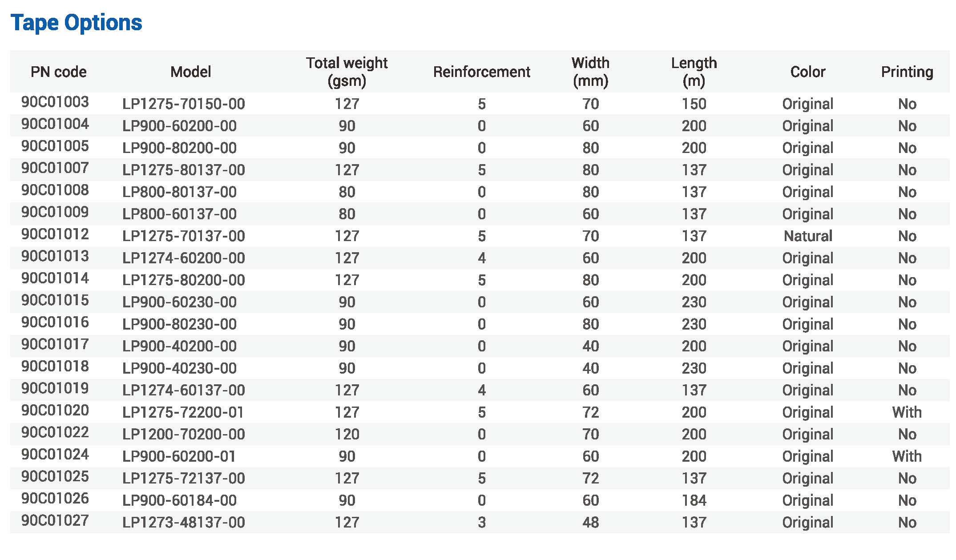Select the Color column header
The height and width of the screenshot is (560, 956).
tap(807, 72)
